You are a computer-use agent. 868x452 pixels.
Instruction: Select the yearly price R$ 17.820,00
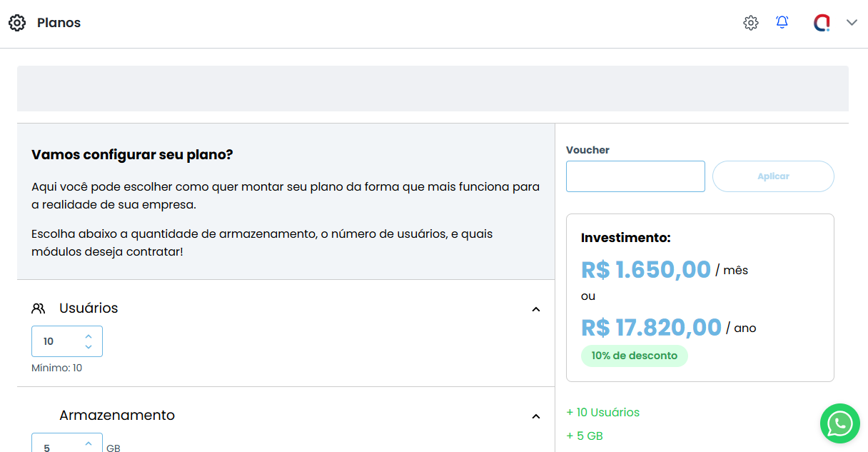(x=651, y=328)
